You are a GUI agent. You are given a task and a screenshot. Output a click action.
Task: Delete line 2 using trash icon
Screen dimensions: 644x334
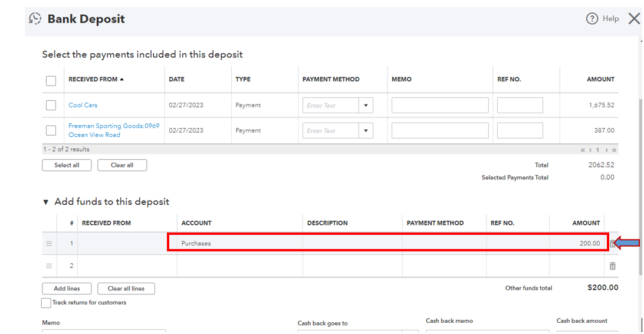[x=612, y=266]
